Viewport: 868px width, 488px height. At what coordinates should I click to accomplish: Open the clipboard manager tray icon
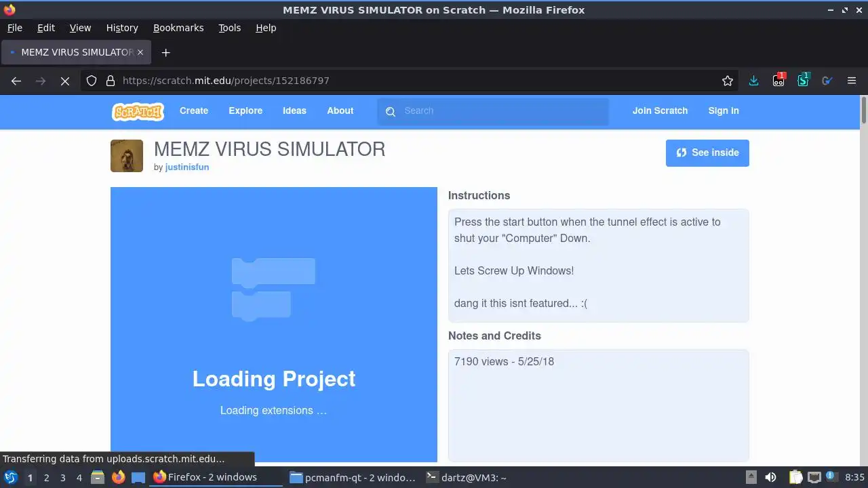795,477
